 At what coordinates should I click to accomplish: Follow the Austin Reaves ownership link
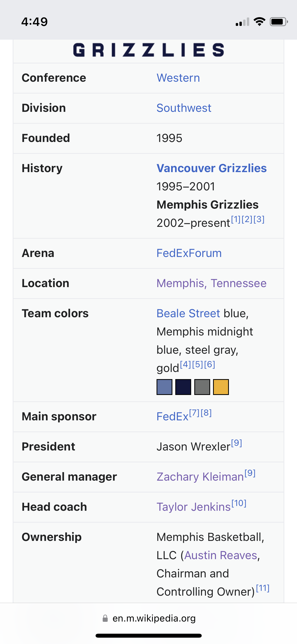pos(221,555)
